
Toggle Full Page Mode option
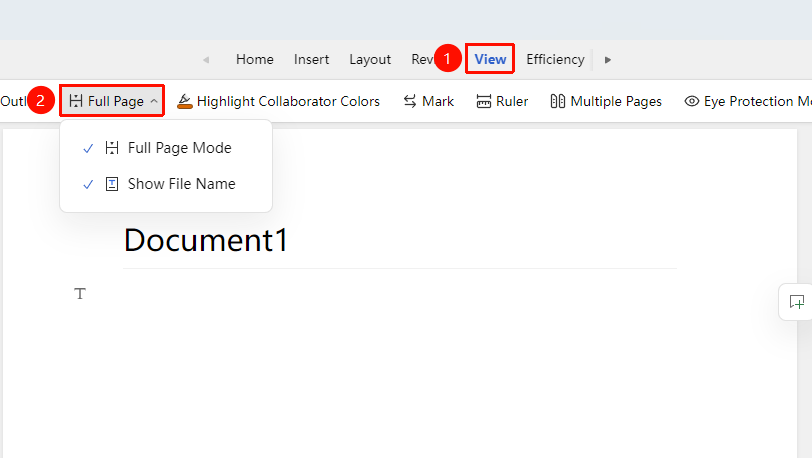click(x=166, y=148)
